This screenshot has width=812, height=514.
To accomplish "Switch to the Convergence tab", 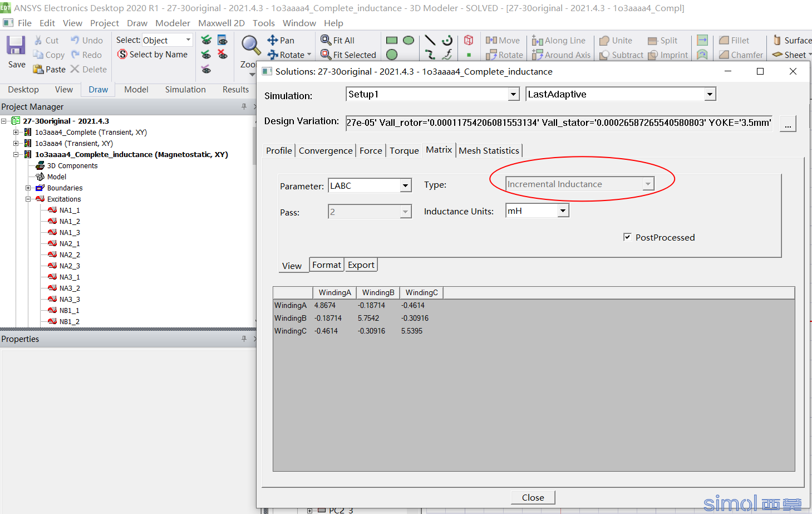I will pos(326,150).
